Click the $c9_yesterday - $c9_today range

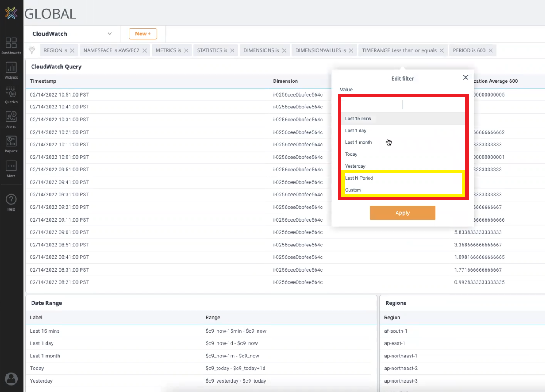tap(236, 381)
